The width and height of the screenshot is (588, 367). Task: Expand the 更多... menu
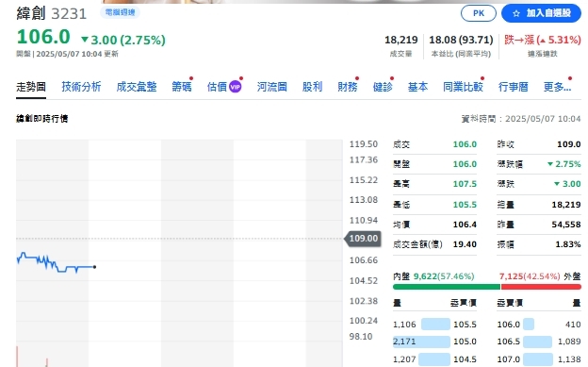point(557,87)
